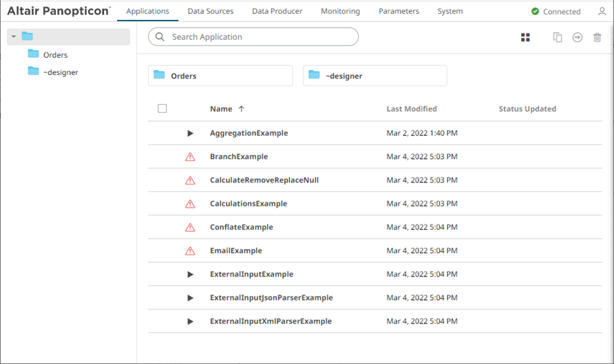Open the user account icon
Image resolution: width=614 pixels, height=364 pixels.
pos(604,12)
